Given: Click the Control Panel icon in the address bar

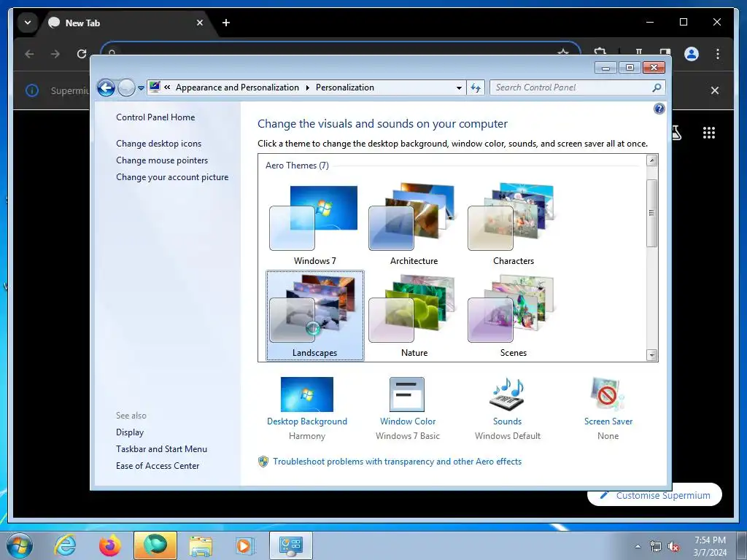Looking at the screenshot, I should tap(155, 87).
